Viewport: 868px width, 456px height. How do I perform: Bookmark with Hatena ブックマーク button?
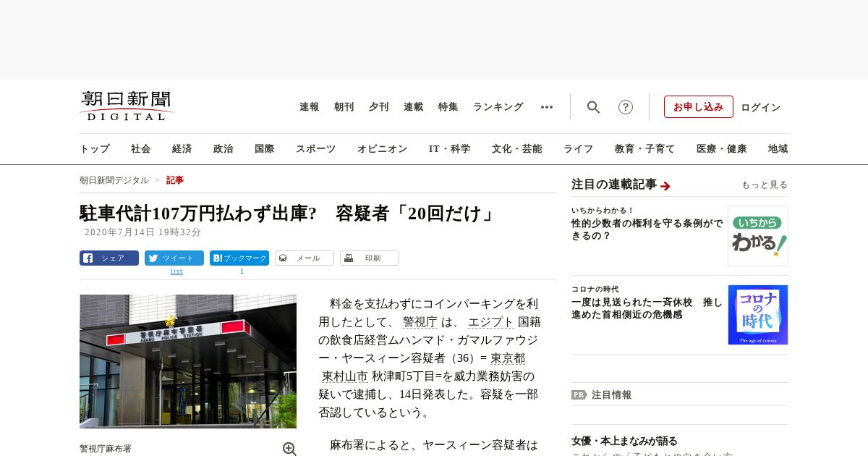[x=239, y=258]
